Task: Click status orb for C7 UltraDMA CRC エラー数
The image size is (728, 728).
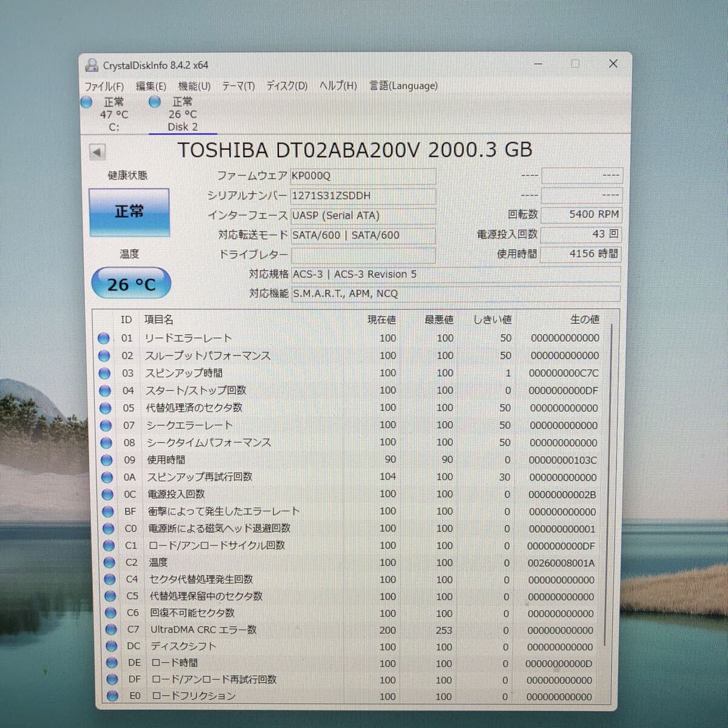Action: [x=110, y=631]
